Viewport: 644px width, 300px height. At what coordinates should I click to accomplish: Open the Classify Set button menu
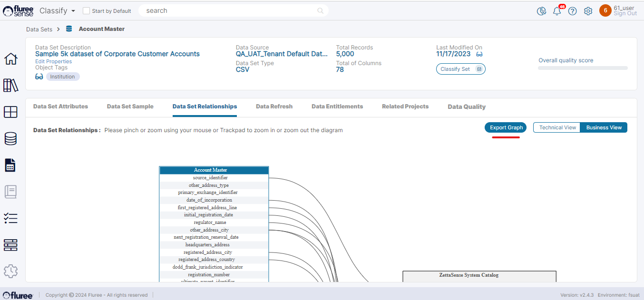click(460, 69)
